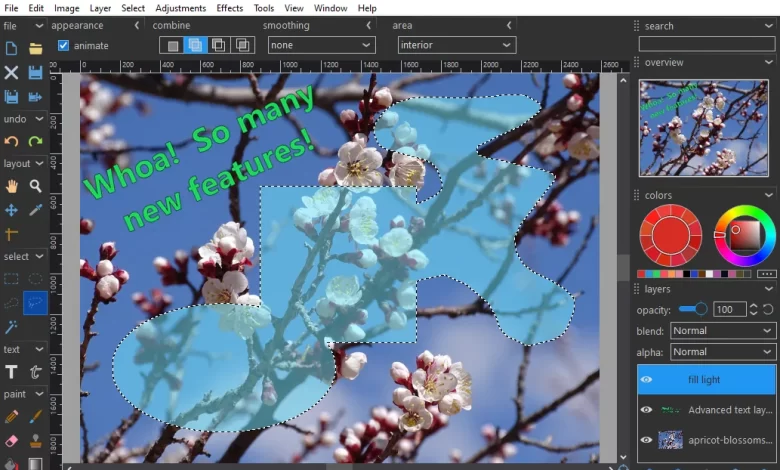Screen dimensions: 780x470
Task: Click in the search input field
Action: [707, 44]
